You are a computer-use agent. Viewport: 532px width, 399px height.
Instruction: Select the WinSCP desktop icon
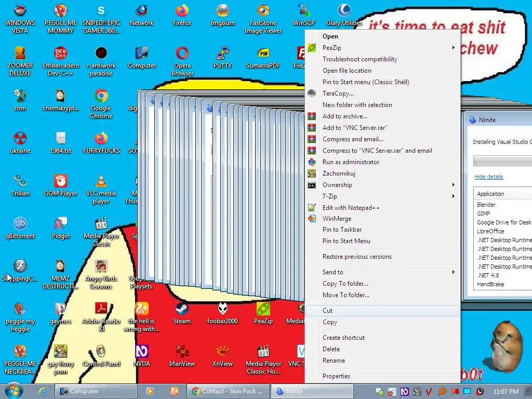point(303,15)
